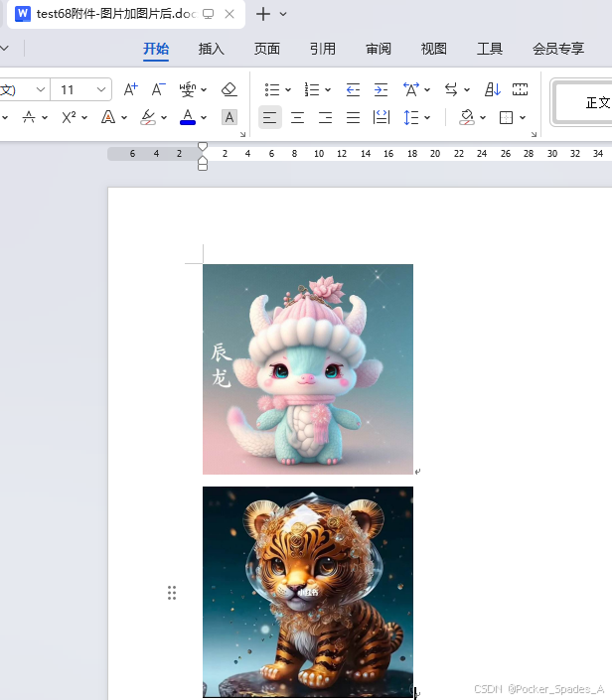Decrease font size with A- icon
This screenshot has height=700, width=612.
(158, 89)
